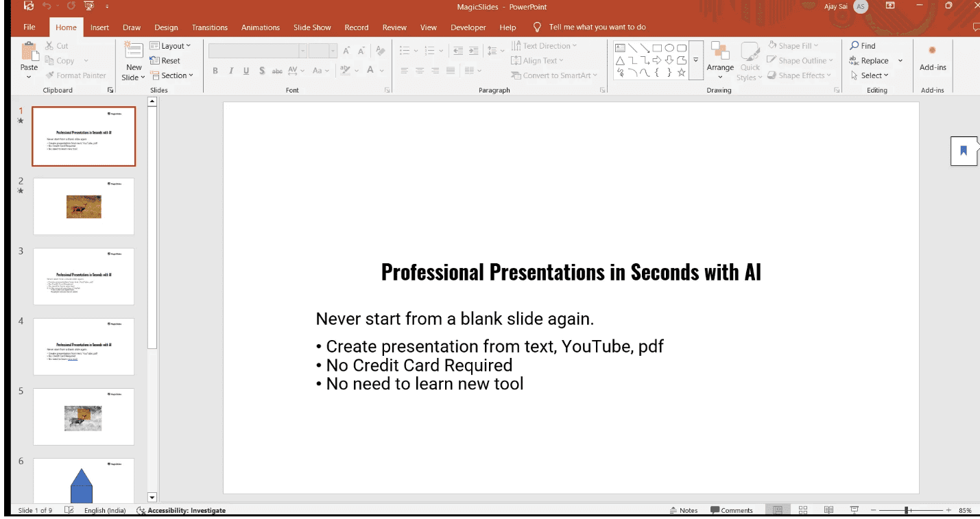Toggle Notes pane in status bar

tap(684, 510)
